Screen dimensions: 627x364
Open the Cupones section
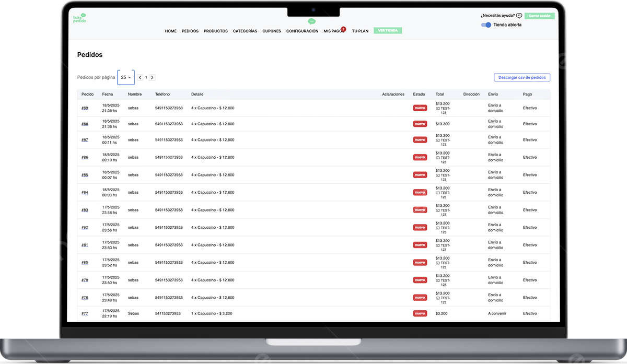271,31
